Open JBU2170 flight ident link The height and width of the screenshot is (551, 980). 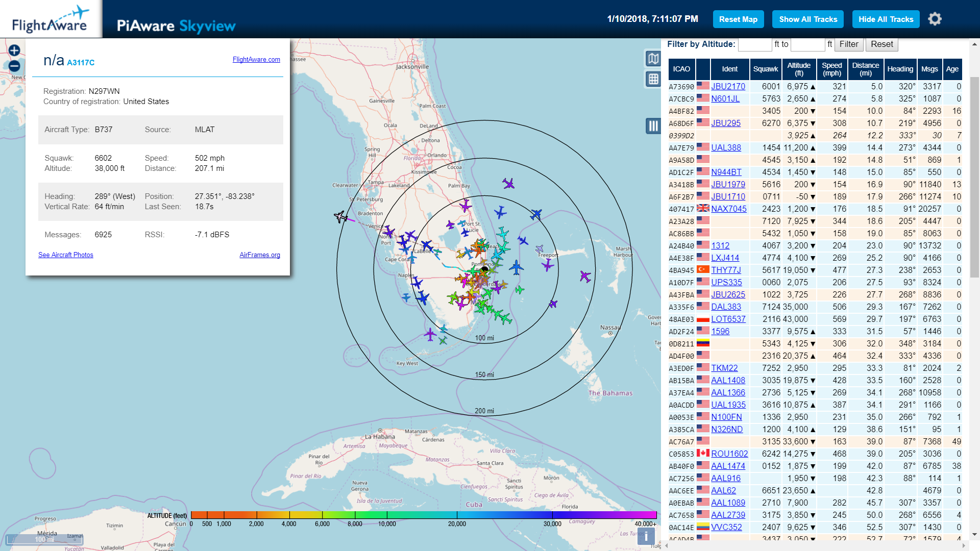728,87
